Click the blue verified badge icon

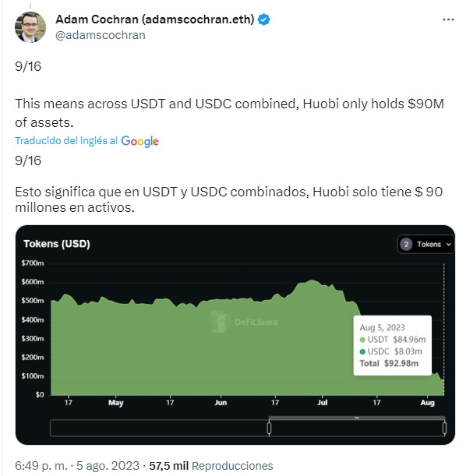coord(263,19)
